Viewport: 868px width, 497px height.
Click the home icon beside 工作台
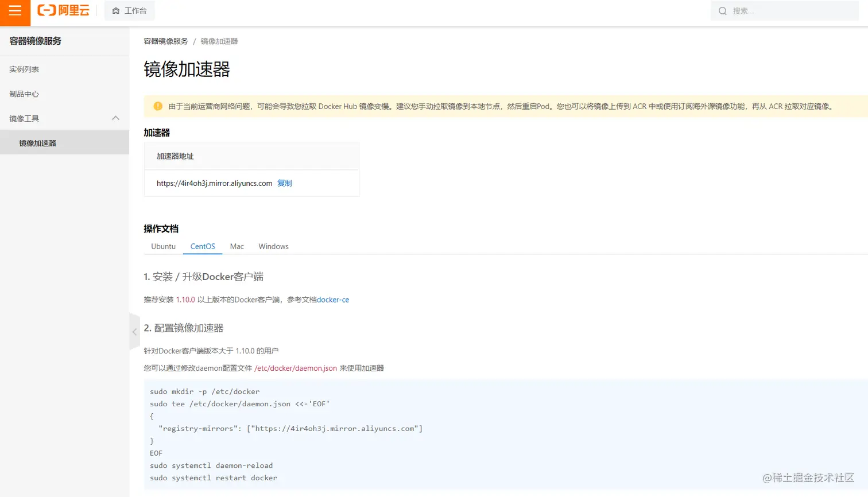click(114, 10)
